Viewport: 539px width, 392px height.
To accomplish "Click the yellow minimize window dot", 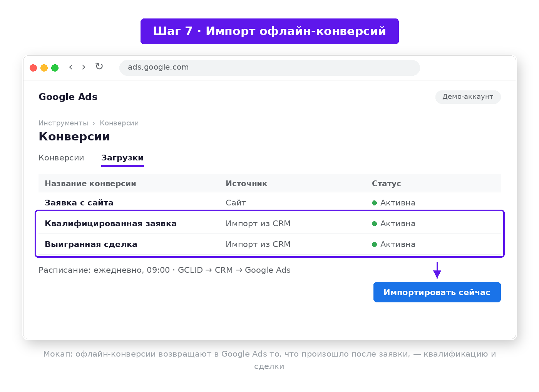I will [x=44, y=68].
